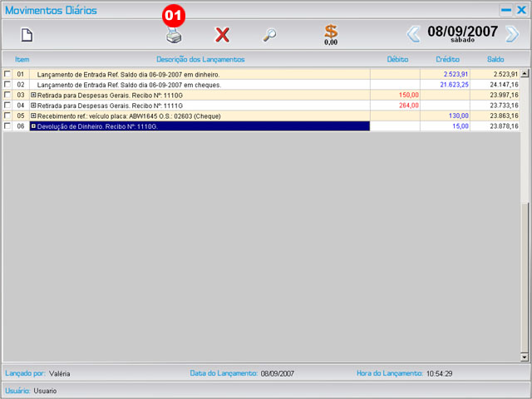Viewport: 532px width, 399px height.
Task: Go to next day with right arrow
Action: 512,34
